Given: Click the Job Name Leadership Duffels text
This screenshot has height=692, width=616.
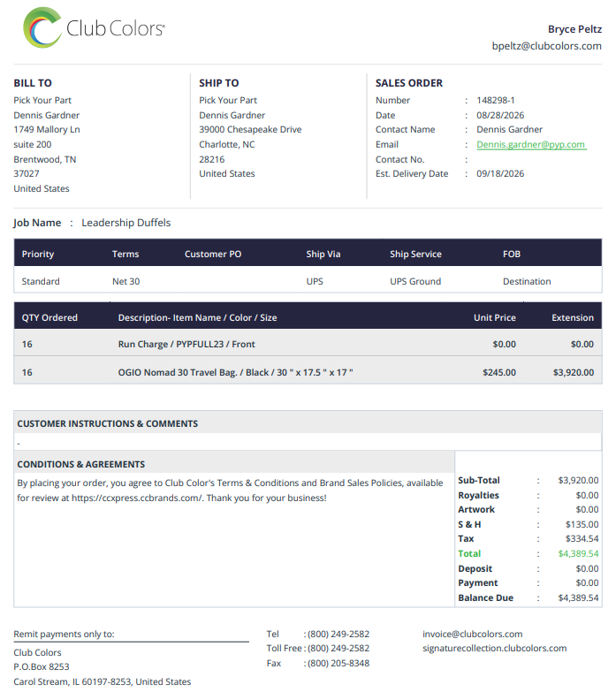Looking at the screenshot, I should pos(126,223).
